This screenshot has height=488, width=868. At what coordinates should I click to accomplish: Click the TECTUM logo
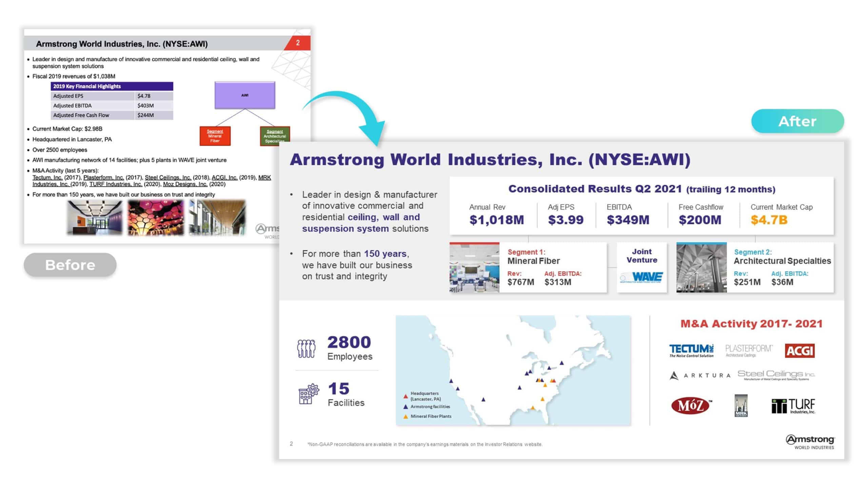(691, 350)
